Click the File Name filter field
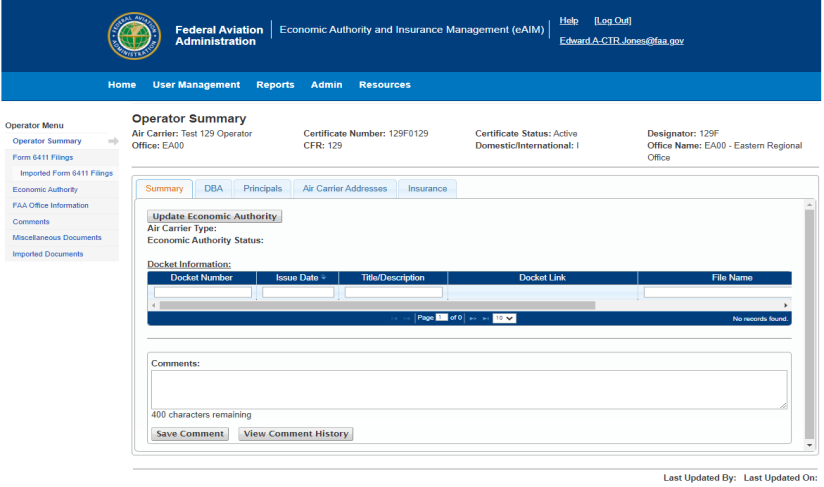824x487 pixels. pyautogui.click(x=717, y=293)
